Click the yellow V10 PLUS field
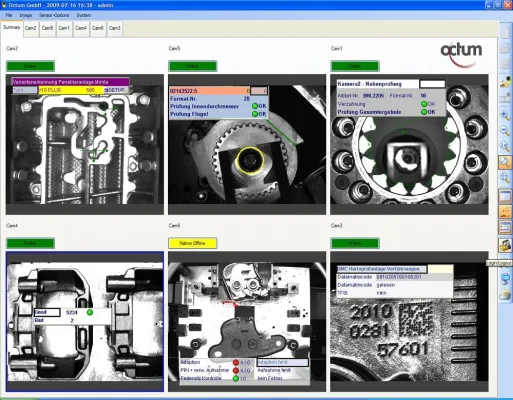The height and width of the screenshot is (400, 513). pos(71,90)
